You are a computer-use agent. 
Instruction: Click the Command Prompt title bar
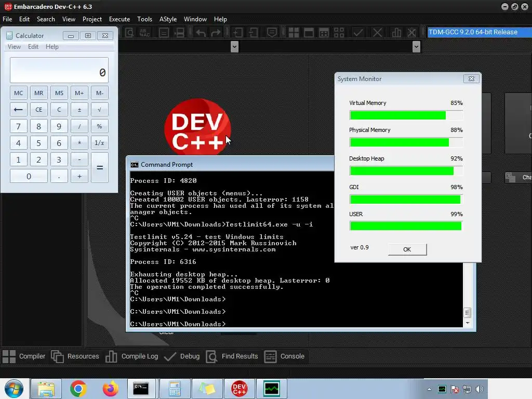[230, 165]
